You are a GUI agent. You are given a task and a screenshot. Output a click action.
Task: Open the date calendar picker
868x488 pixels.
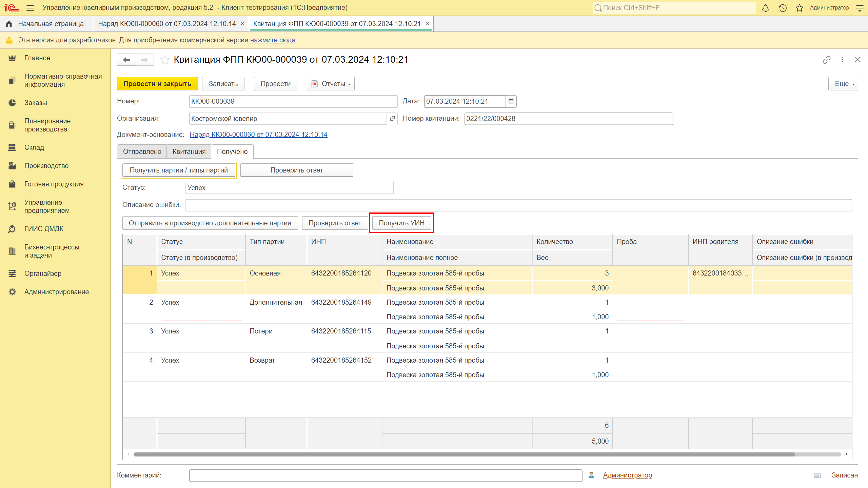point(511,101)
